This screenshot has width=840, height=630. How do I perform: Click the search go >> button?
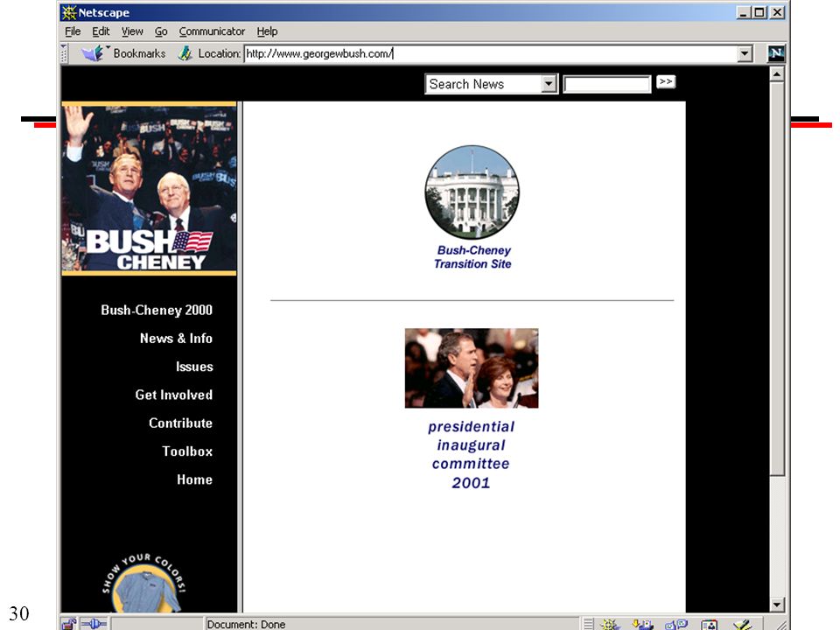coord(665,81)
